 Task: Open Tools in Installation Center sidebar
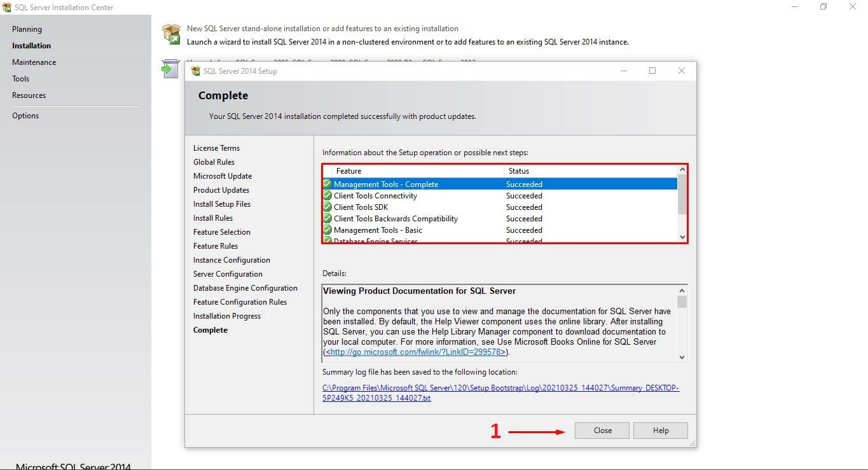(20, 79)
